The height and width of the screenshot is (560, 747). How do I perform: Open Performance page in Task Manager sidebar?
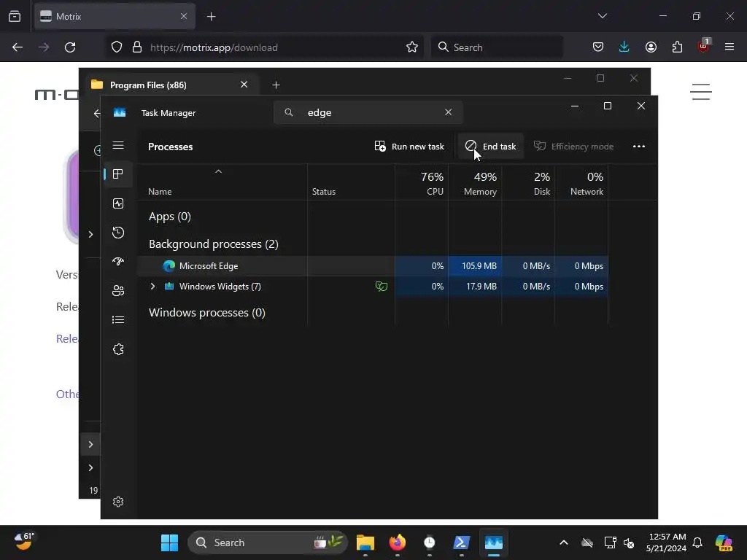point(118,203)
